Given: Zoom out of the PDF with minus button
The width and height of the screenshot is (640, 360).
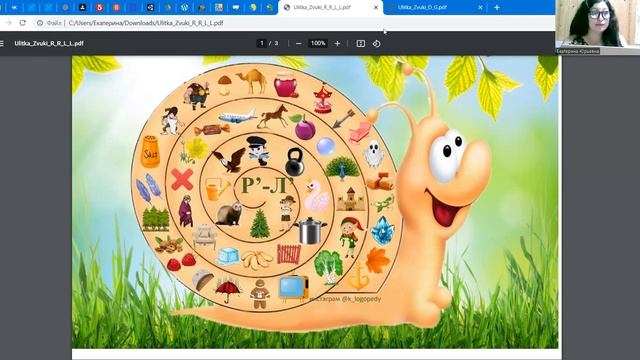Looking at the screenshot, I should (x=298, y=43).
